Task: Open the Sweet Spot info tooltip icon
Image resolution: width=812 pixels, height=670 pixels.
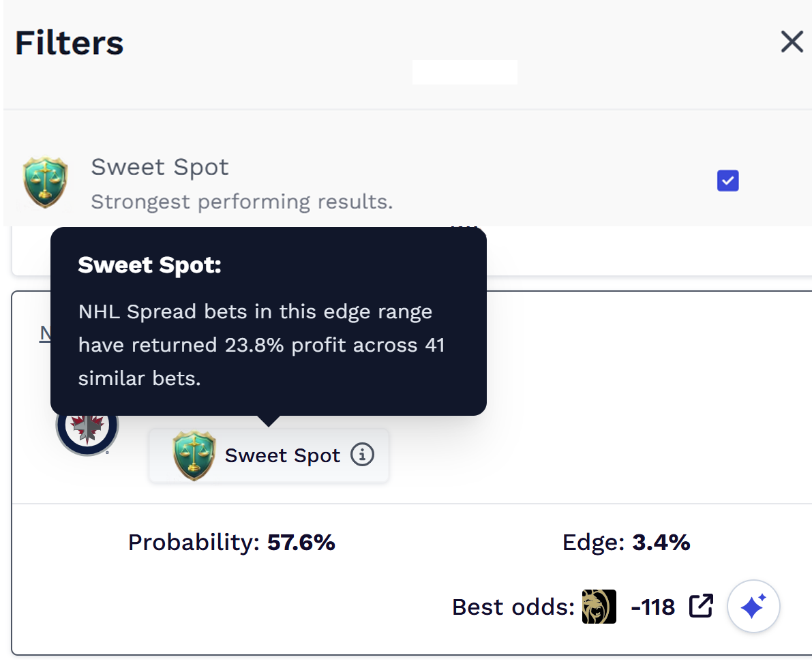Action: coord(363,455)
